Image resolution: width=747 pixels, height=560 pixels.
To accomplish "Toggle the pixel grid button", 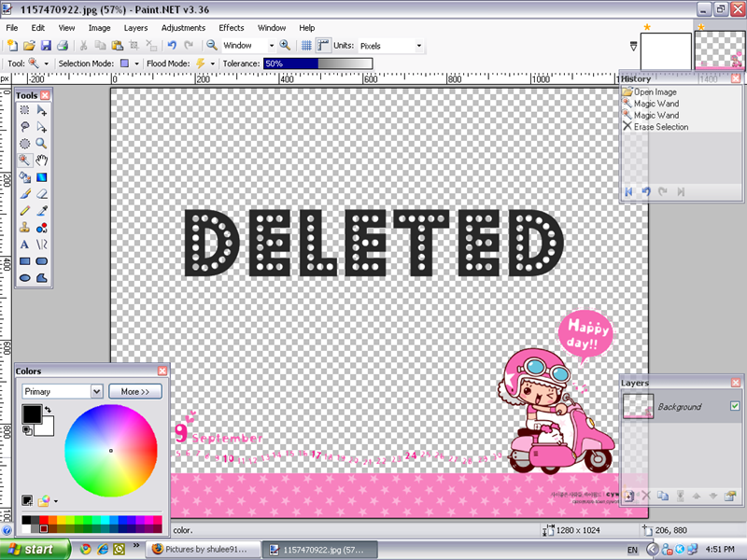I will click(306, 45).
